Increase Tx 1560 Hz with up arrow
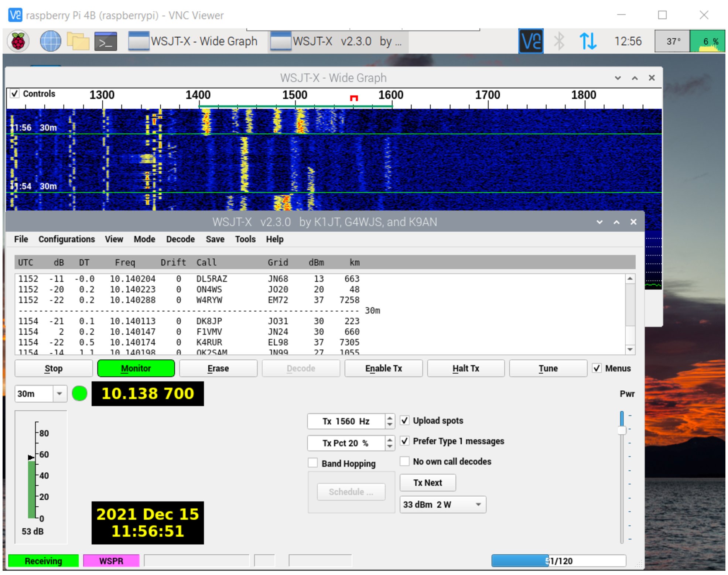Image resolution: width=728 pixels, height=575 pixels. 390,418
